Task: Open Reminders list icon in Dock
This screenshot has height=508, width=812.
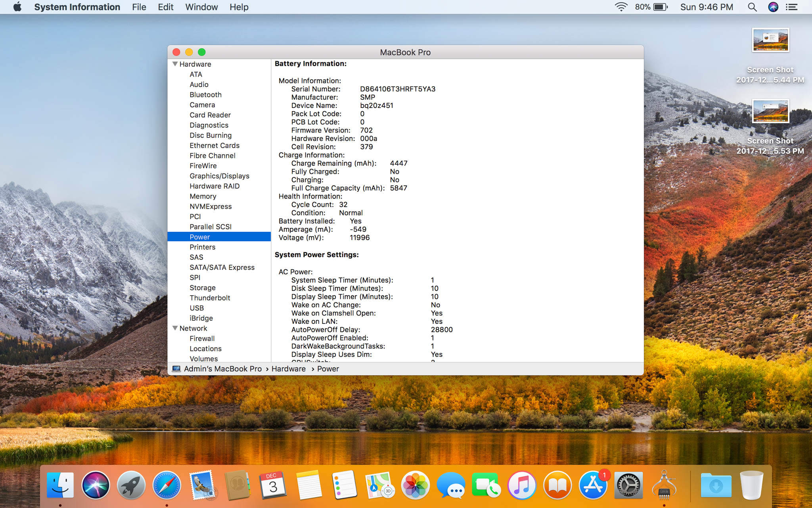Action: point(345,485)
